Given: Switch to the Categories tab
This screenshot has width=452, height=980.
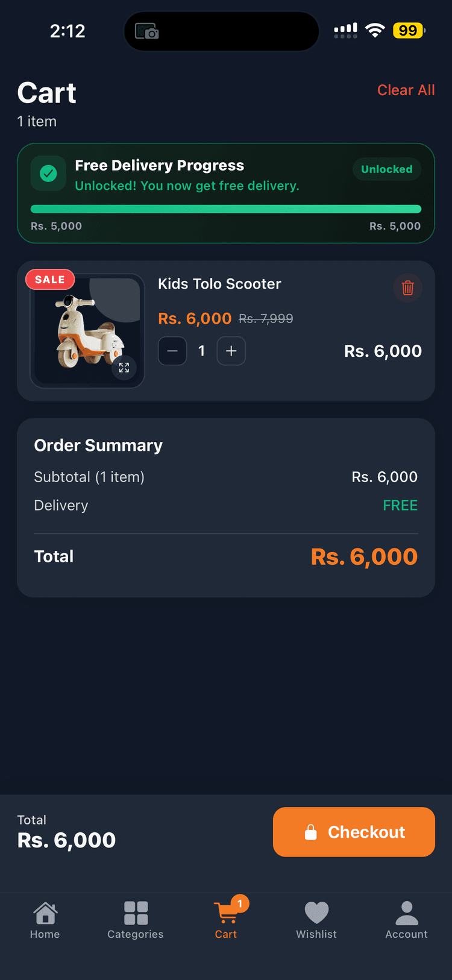Looking at the screenshot, I should [x=135, y=919].
